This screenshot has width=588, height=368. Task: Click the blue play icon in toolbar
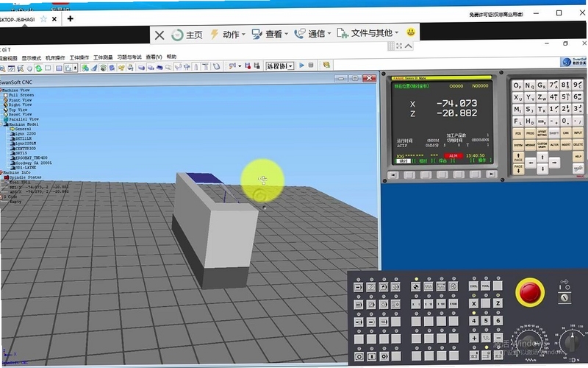coord(301,66)
